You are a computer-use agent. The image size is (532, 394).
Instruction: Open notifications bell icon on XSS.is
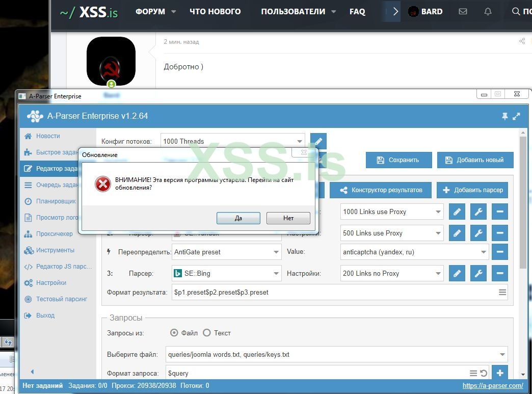(488, 12)
